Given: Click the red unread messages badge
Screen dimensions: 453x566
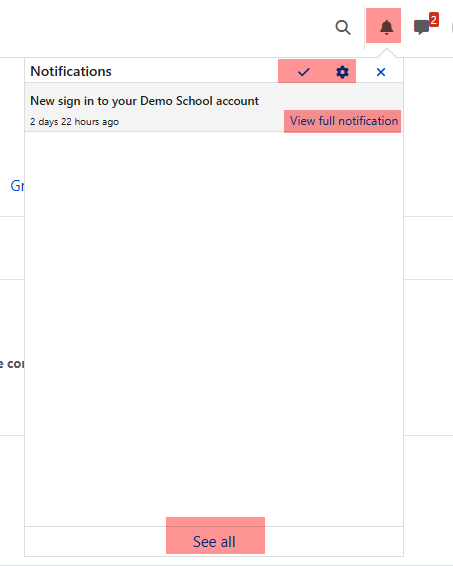Looking at the screenshot, I should coord(434,19).
